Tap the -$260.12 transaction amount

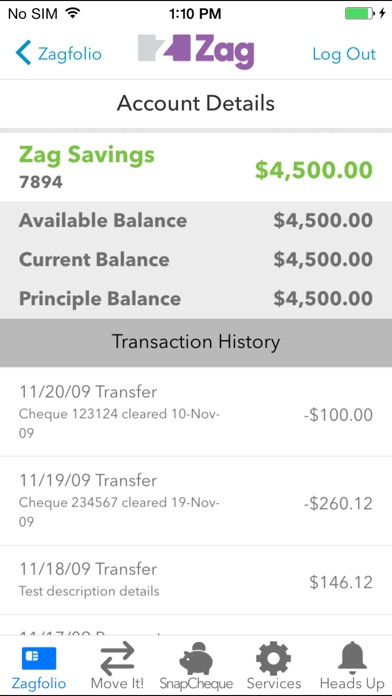point(338,503)
